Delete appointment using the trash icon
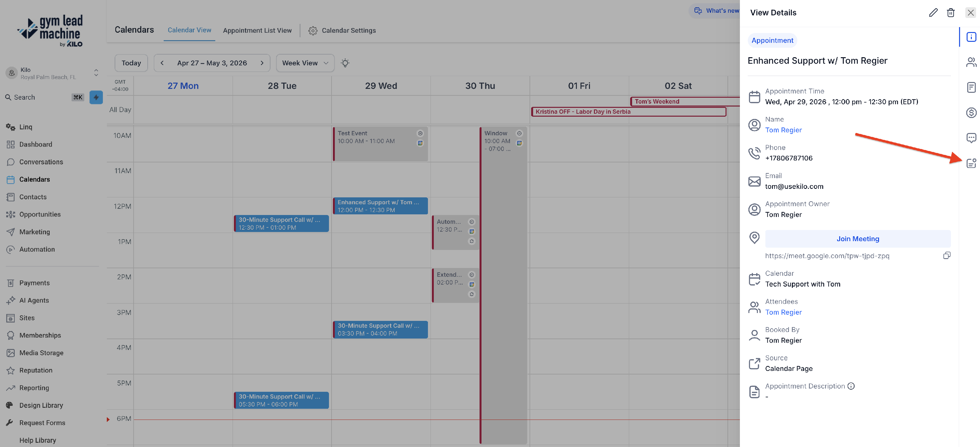This screenshot has width=980, height=447. pyautogui.click(x=950, y=12)
